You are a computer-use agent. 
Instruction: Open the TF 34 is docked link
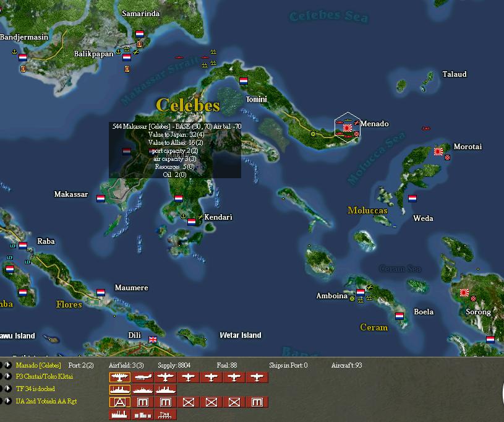[35, 389]
